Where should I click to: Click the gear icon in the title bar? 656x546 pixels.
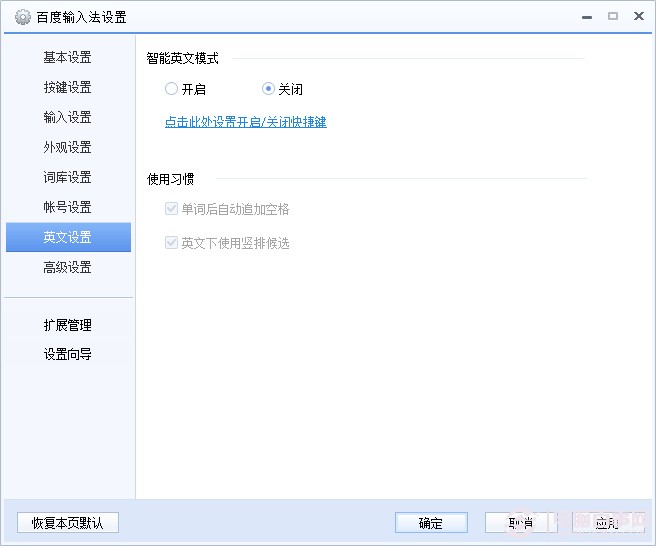[23, 17]
